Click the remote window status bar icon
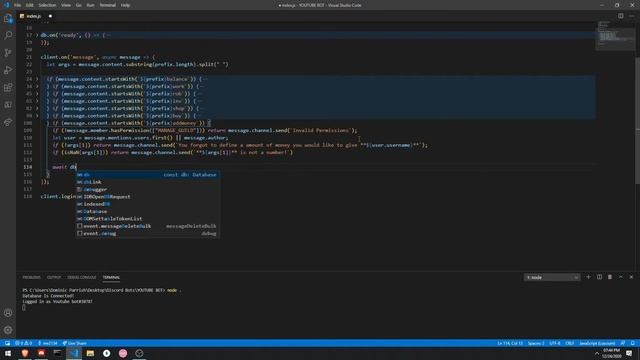640x360 pixels. 7,343
